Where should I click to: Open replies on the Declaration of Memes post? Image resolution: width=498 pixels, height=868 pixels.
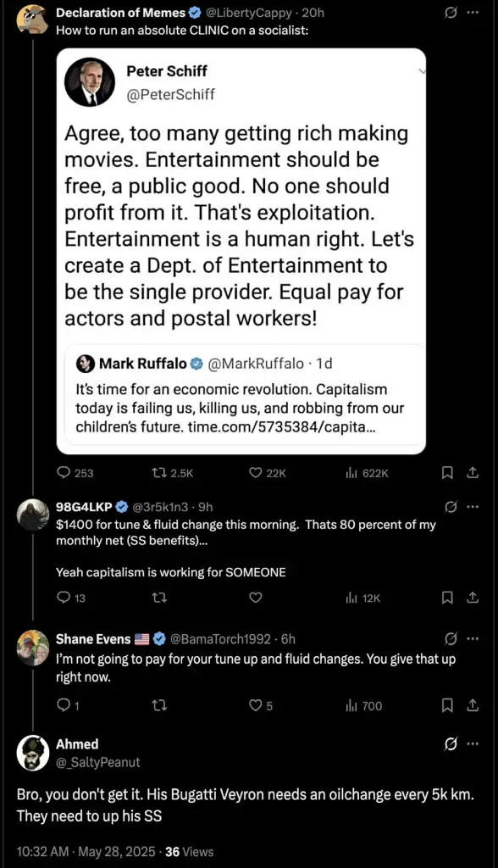coord(75,473)
